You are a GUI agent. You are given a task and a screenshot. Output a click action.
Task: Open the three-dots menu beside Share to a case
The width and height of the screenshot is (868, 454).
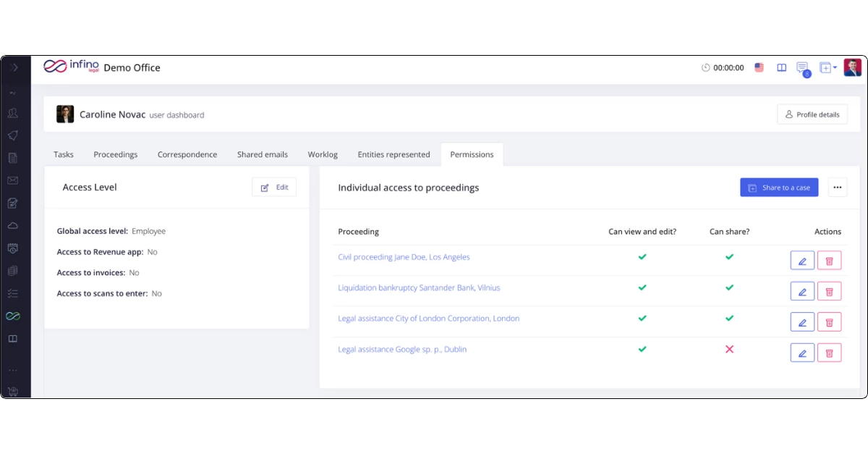[x=837, y=188]
